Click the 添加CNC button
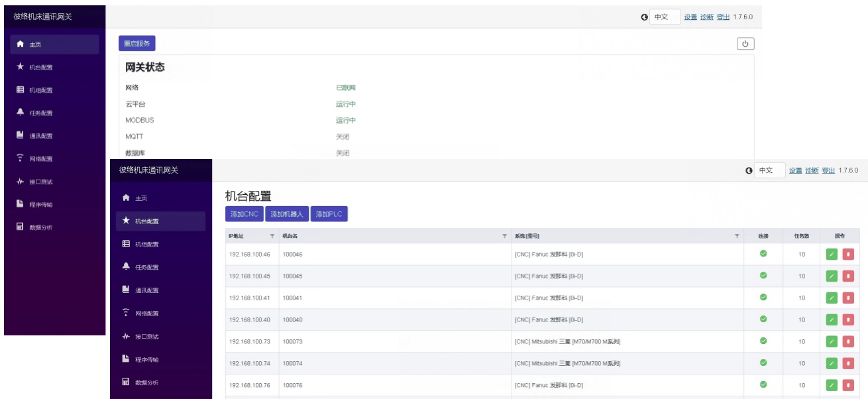The image size is (868, 399). tap(244, 214)
